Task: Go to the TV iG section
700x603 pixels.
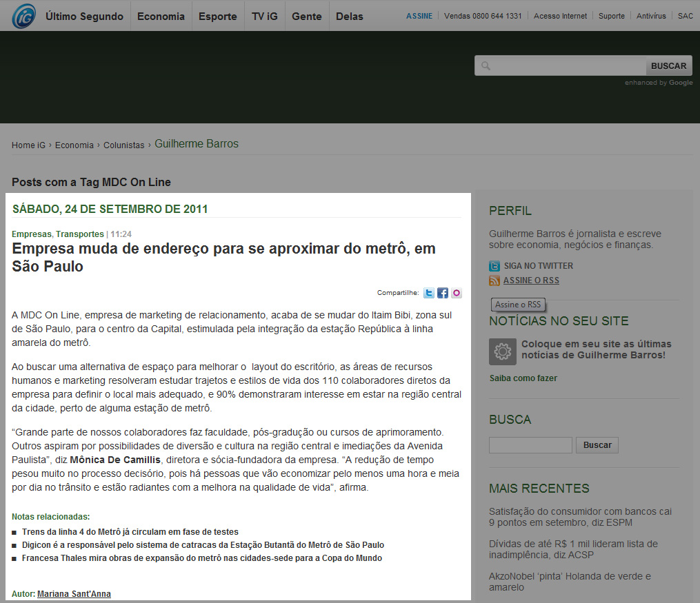Action: click(x=264, y=16)
